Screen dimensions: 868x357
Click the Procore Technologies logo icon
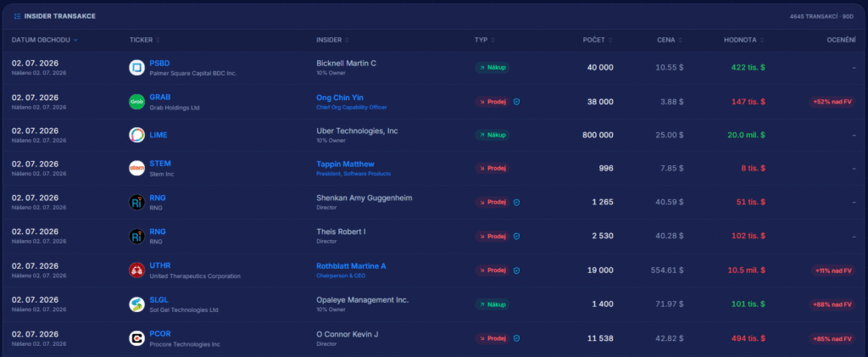coord(136,338)
